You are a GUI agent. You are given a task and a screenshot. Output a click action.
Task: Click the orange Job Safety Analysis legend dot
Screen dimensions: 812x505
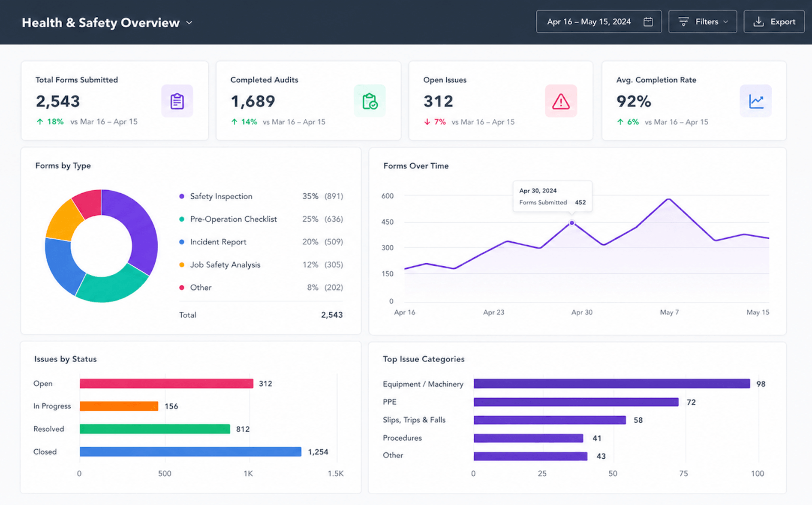point(182,265)
